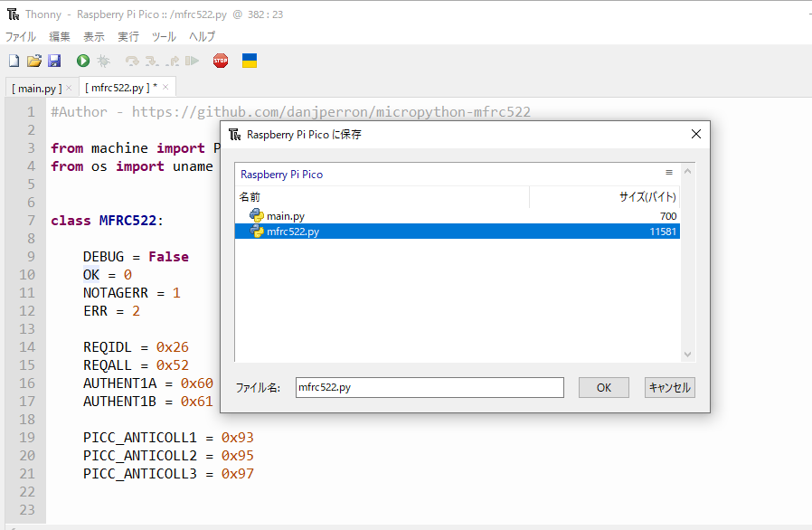Click the scroll down arrow in file list
The height and width of the screenshot is (530, 812).
click(x=688, y=355)
